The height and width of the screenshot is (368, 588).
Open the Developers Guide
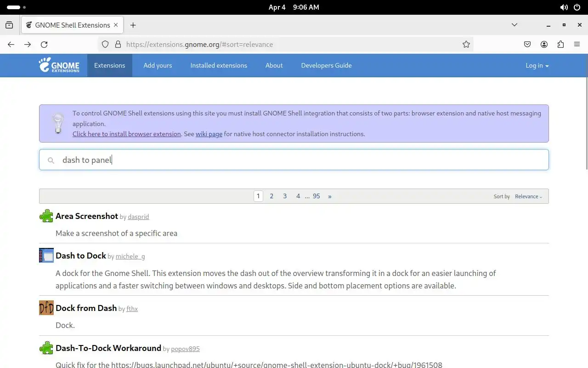click(326, 65)
